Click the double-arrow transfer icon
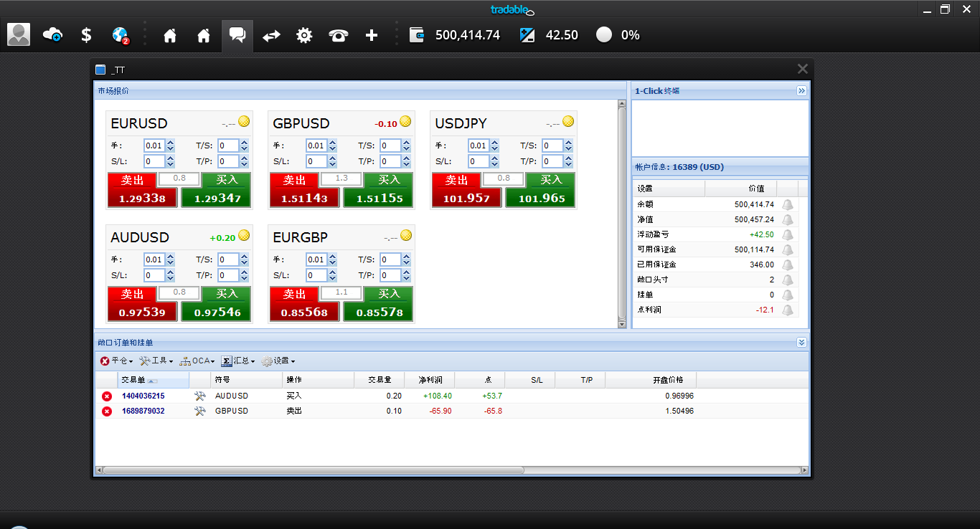Image resolution: width=980 pixels, height=529 pixels. 271,34
